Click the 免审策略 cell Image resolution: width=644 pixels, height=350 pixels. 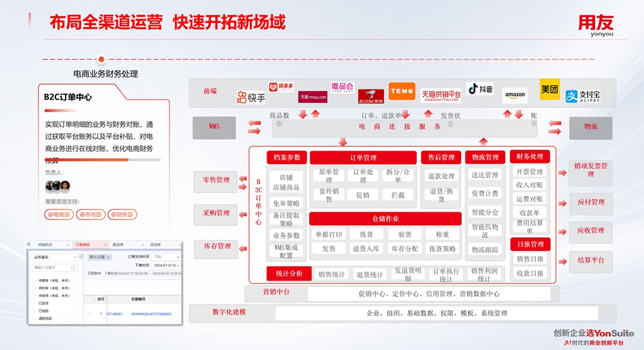[x=287, y=203]
